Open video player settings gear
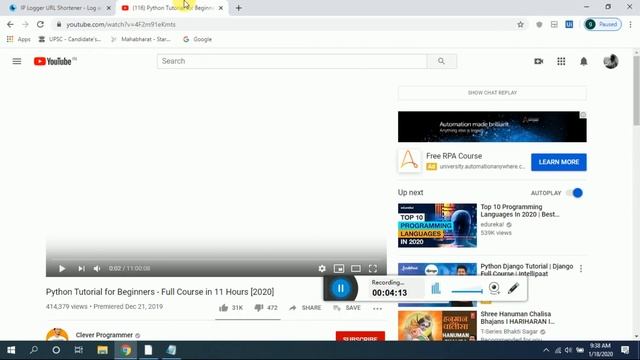The image size is (640, 360). pyautogui.click(x=322, y=269)
